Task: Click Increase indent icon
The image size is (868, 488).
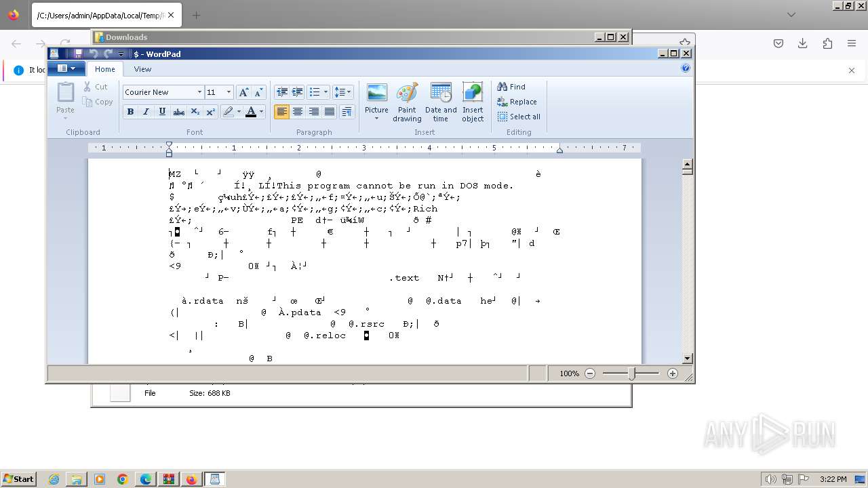Action: 297,92
